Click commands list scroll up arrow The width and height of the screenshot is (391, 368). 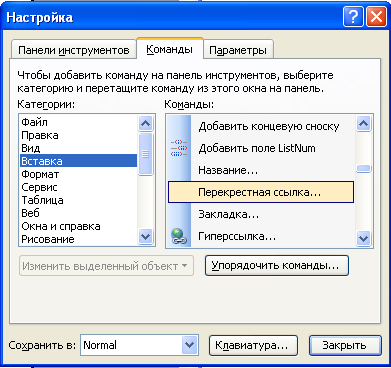[x=363, y=124]
